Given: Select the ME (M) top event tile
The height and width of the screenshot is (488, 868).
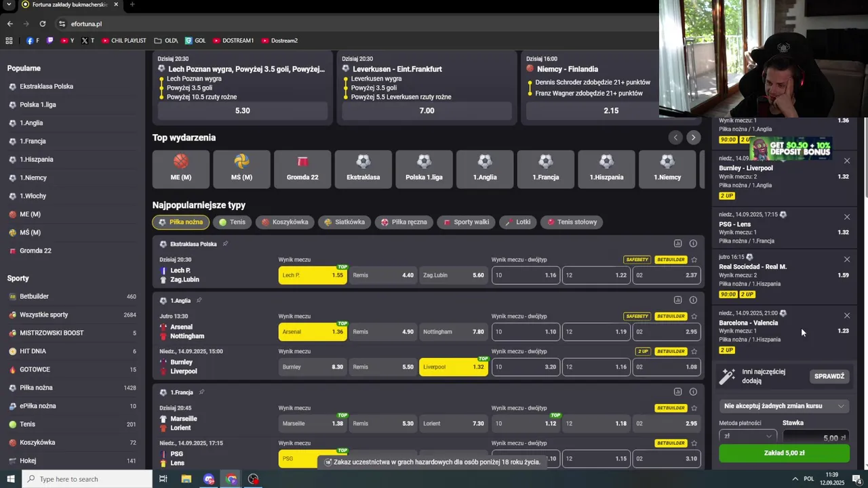Looking at the screenshot, I should pos(180,169).
